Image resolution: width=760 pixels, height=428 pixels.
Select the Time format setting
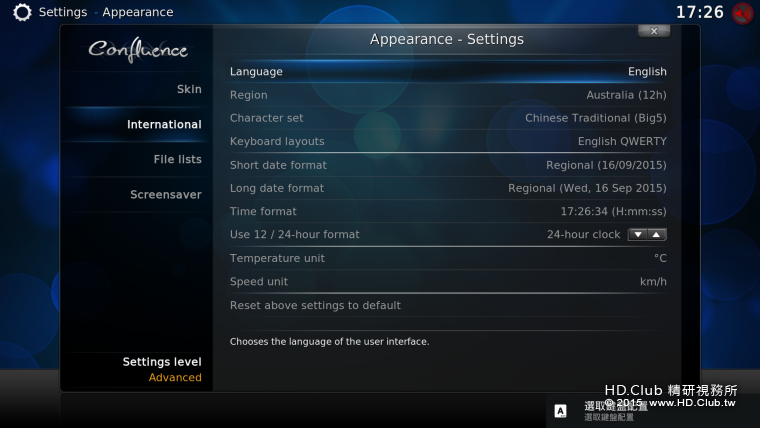click(x=448, y=211)
